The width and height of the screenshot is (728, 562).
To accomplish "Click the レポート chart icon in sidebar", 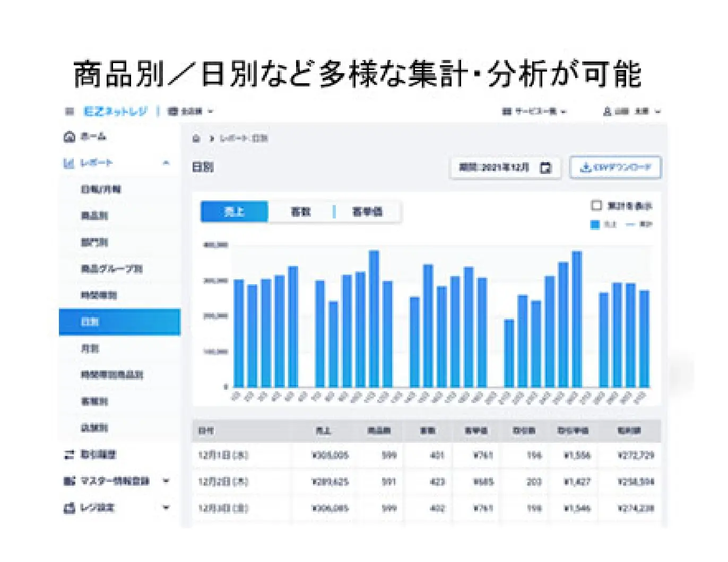I will [x=68, y=163].
